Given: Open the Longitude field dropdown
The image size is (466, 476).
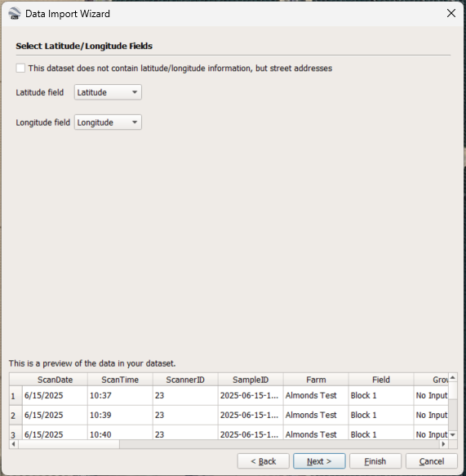Looking at the screenshot, I should click(x=108, y=122).
